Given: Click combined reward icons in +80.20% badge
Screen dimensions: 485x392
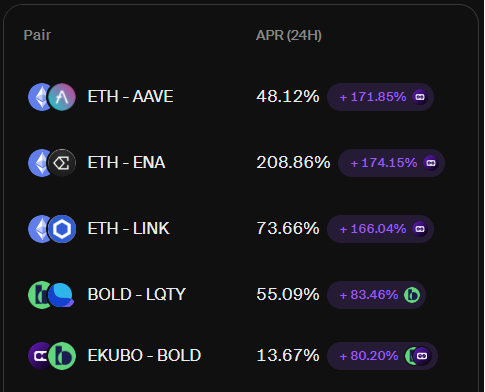Looking at the screenshot, I should click(417, 356).
